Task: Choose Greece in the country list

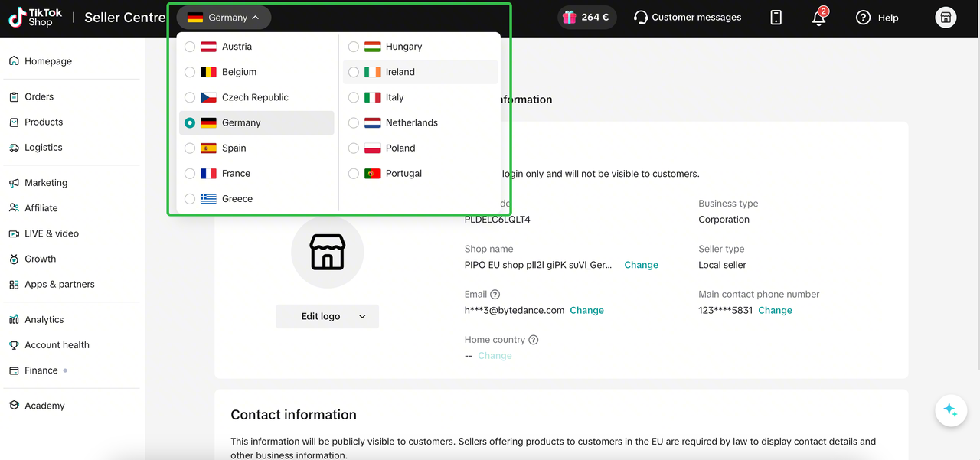Action: (256, 199)
